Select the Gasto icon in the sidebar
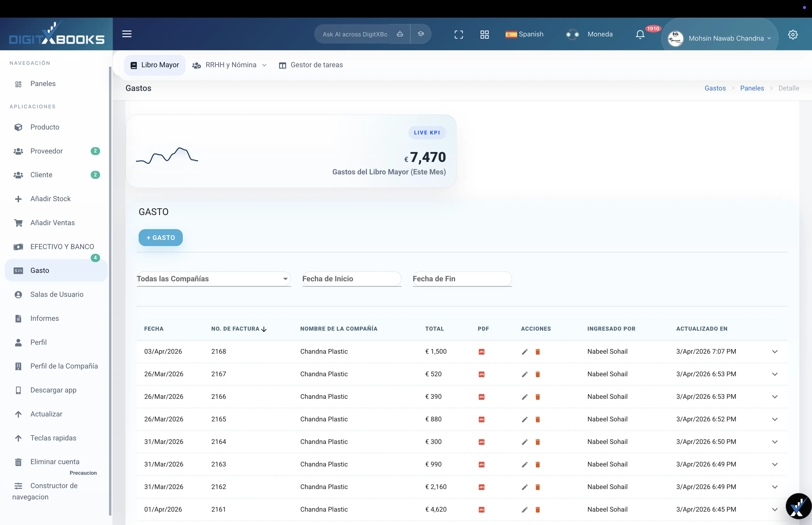 click(x=18, y=270)
